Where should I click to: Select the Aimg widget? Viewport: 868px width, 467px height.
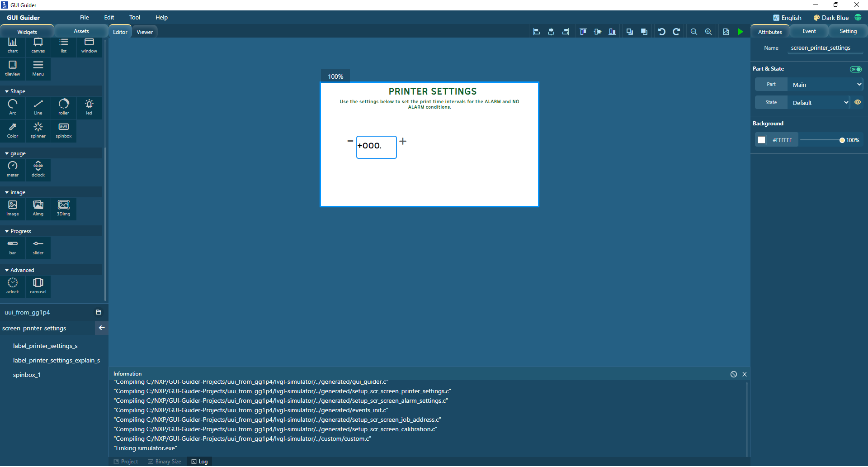pyautogui.click(x=38, y=209)
